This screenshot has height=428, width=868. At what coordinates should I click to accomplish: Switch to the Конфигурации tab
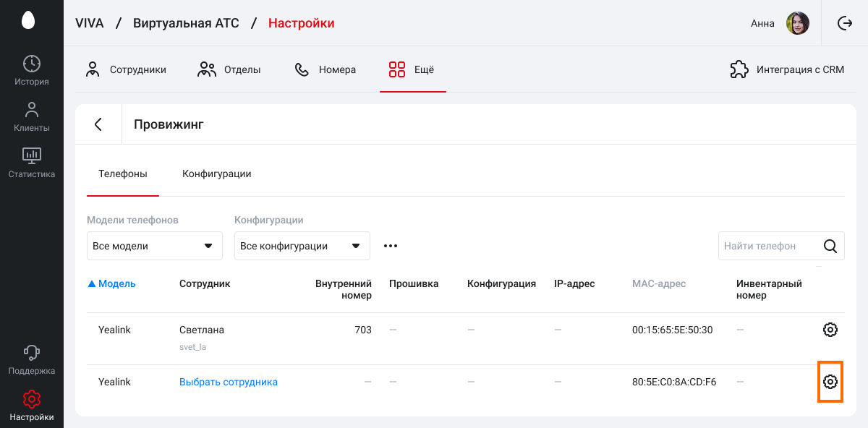pyautogui.click(x=217, y=174)
